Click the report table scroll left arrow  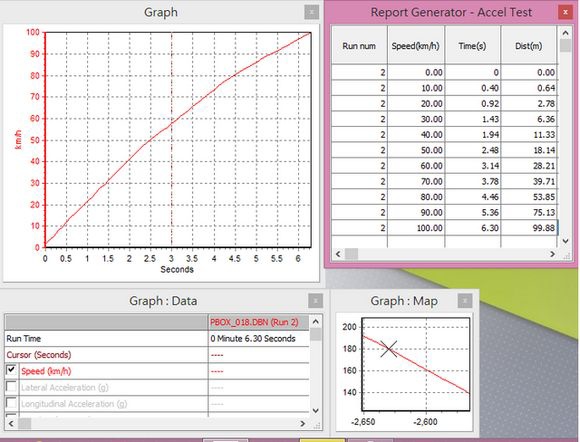click(x=338, y=254)
